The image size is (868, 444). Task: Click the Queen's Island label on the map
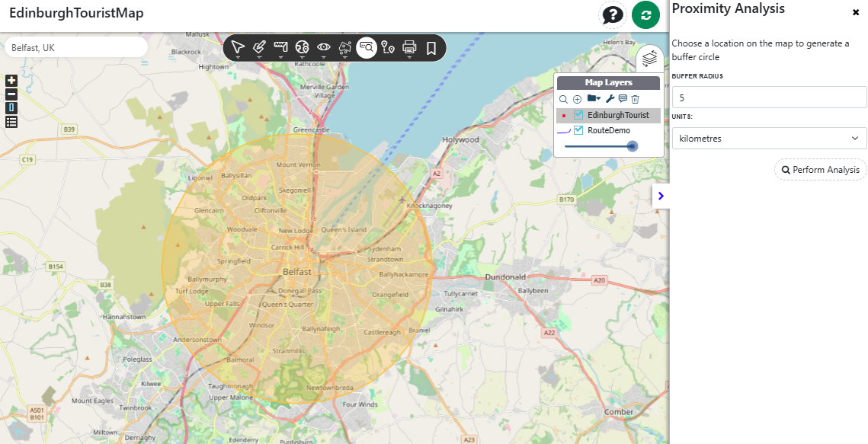344,229
